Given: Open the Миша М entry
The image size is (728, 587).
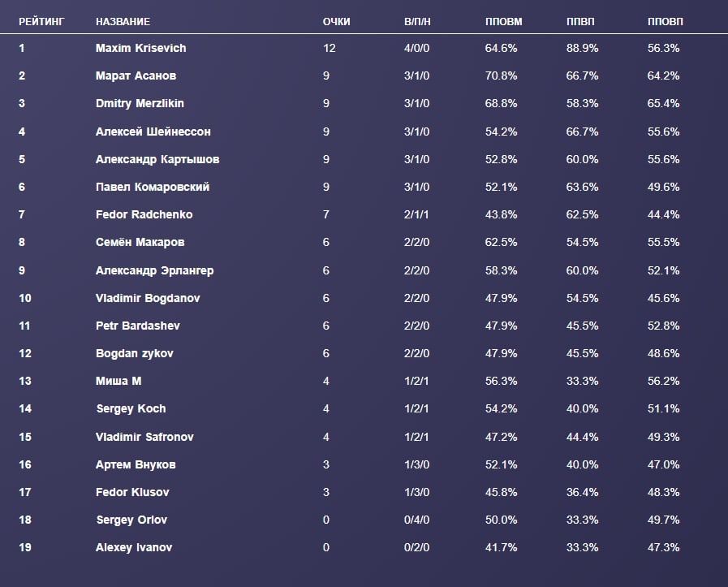Looking at the screenshot, I should [118, 381].
